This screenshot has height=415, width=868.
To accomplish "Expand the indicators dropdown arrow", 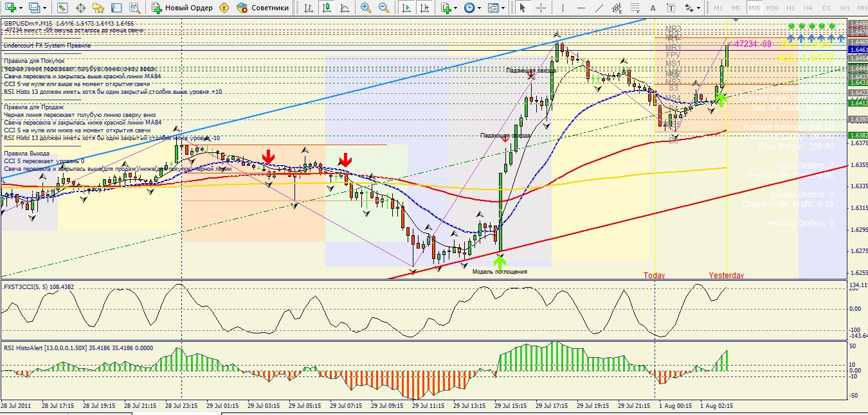I will click(455, 8).
